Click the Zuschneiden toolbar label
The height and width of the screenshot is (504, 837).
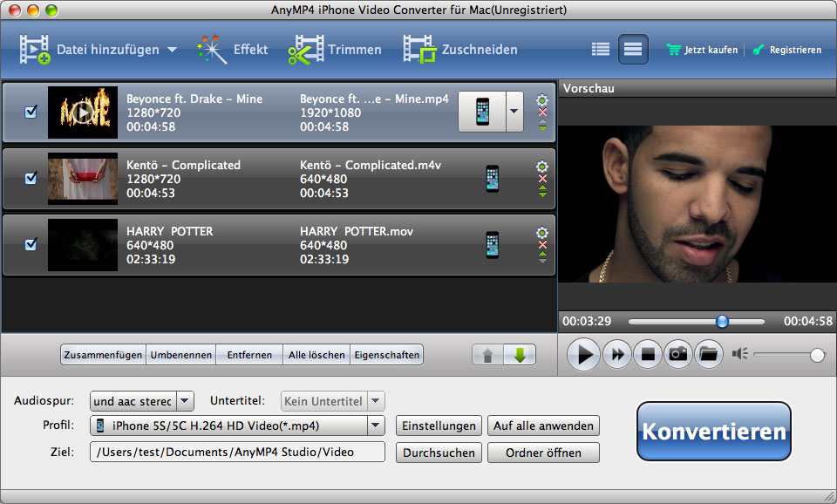tap(480, 50)
